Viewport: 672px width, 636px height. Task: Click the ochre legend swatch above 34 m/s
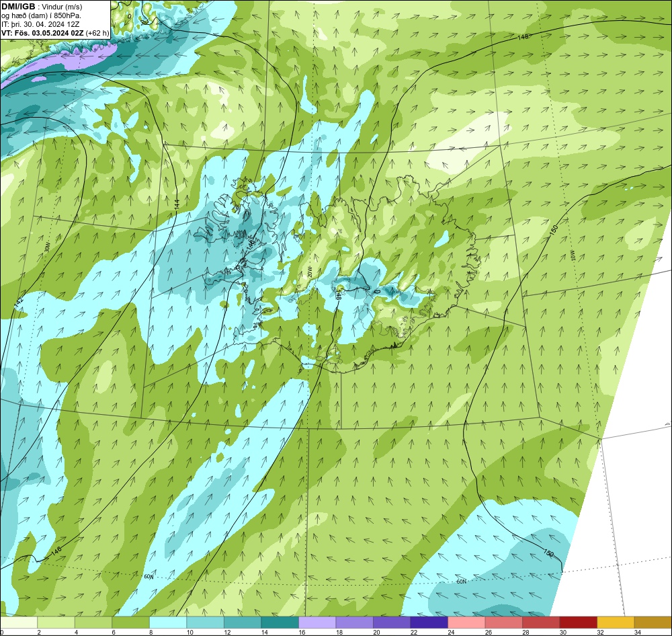[x=653, y=623]
